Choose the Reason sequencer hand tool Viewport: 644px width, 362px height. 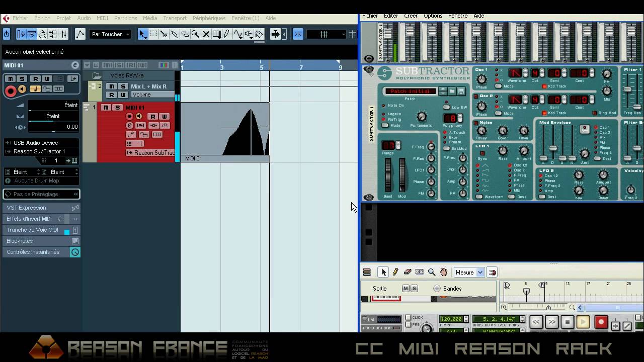point(444,272)
